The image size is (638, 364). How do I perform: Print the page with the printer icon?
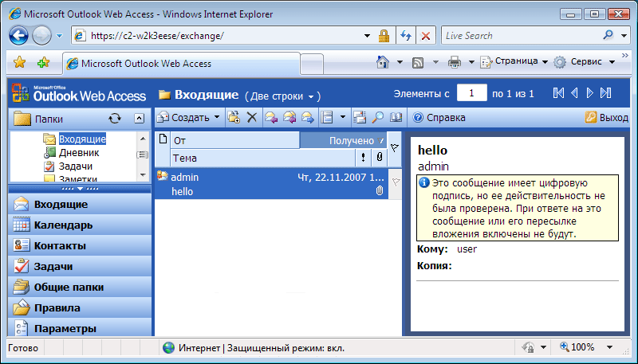coord(454,62)
